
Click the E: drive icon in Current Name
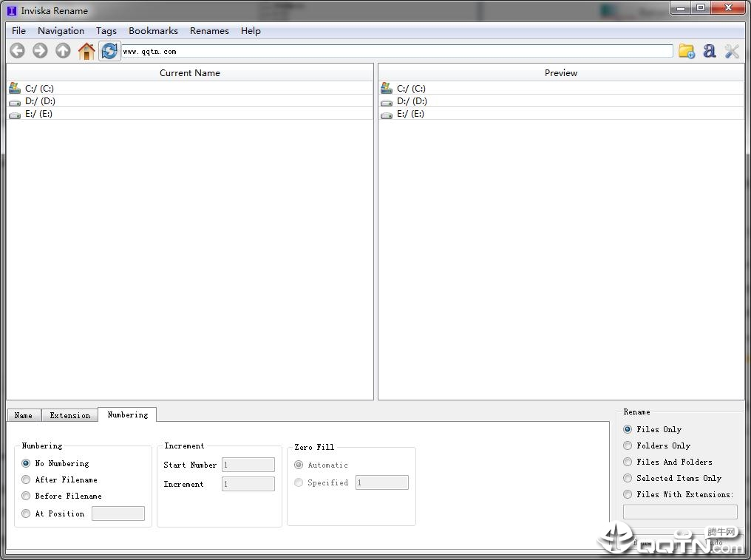[x=15, y=115]
